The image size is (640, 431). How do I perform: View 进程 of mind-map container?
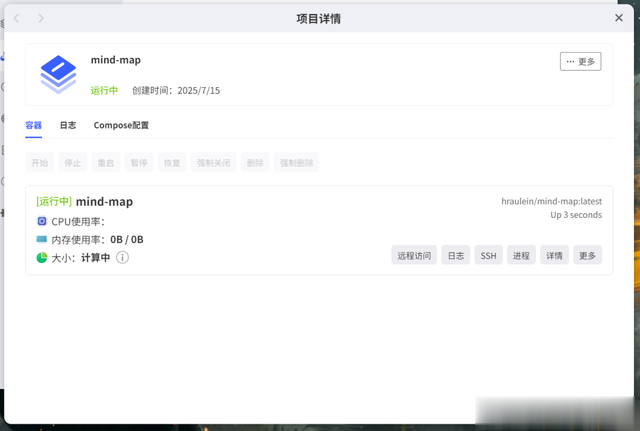[521, 255]
